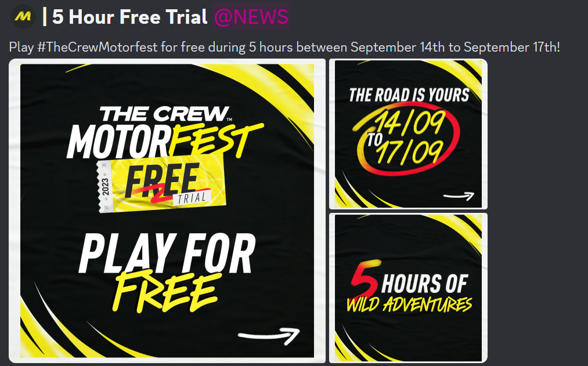The image size is (588, 366).
Task: Click #TheCrewMotorfest in the message text
Action: (x=98, y=48)
